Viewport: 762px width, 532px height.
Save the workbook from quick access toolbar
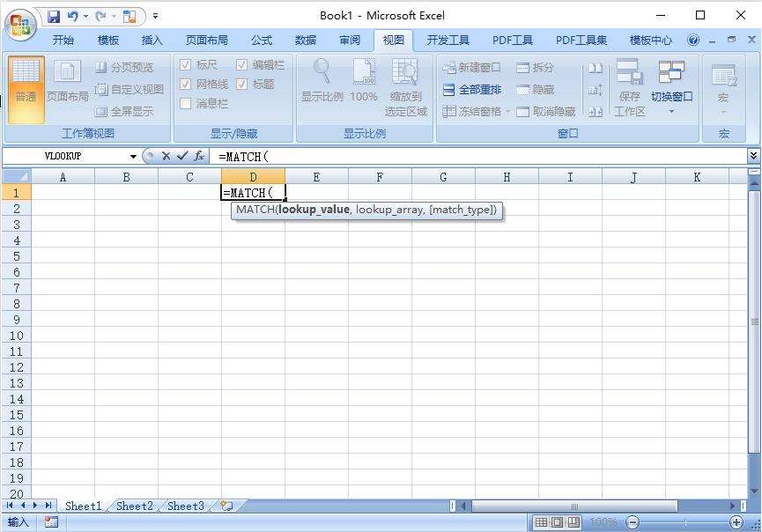point(54,17)
